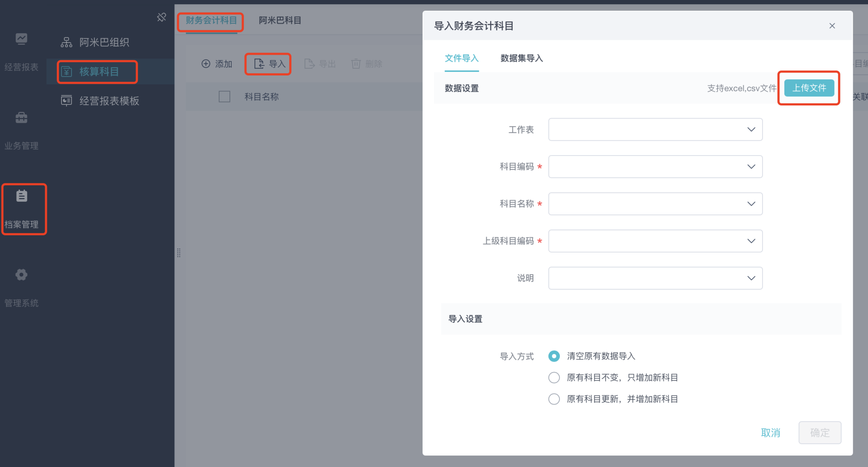Open the 科目编码 dropdown list
Viewport: 868px width, 467px height.
click(655, 167)
